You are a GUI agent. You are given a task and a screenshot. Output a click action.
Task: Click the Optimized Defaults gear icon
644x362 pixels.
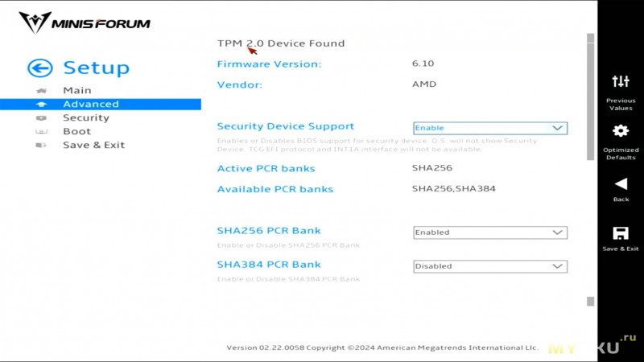click(x=620, y=131)
